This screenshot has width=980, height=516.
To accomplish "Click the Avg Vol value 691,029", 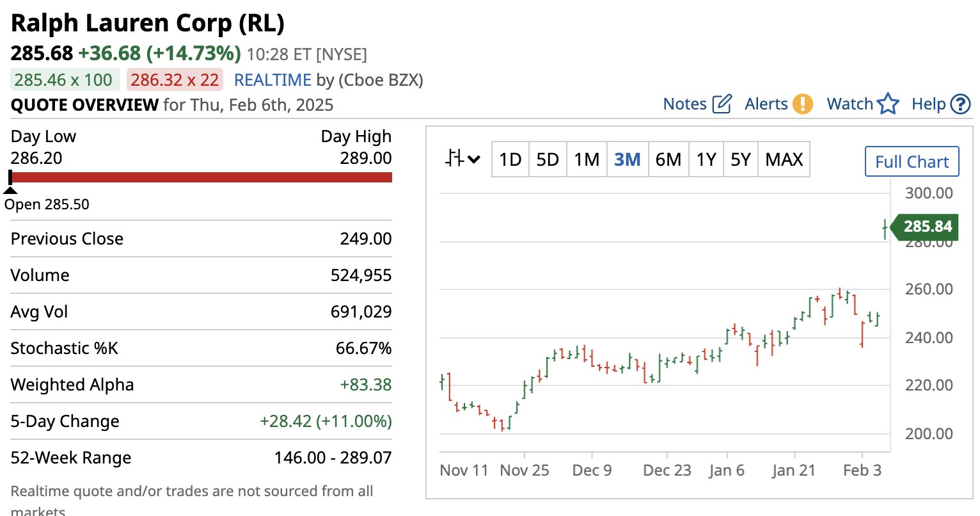I will click(x=361, y=312).
